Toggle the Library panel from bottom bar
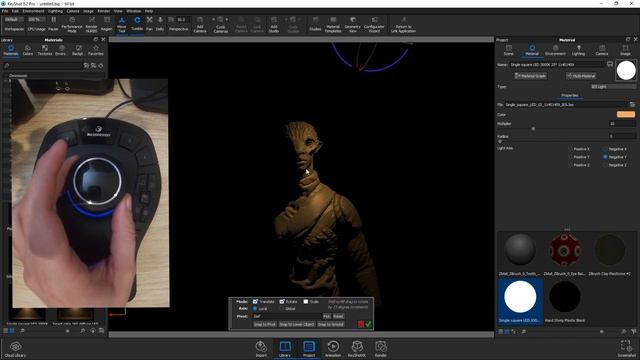 coord(285,349)
